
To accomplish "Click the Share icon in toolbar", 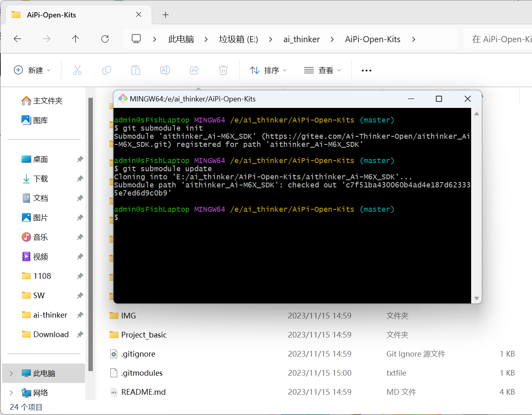I will coord(194,70).
